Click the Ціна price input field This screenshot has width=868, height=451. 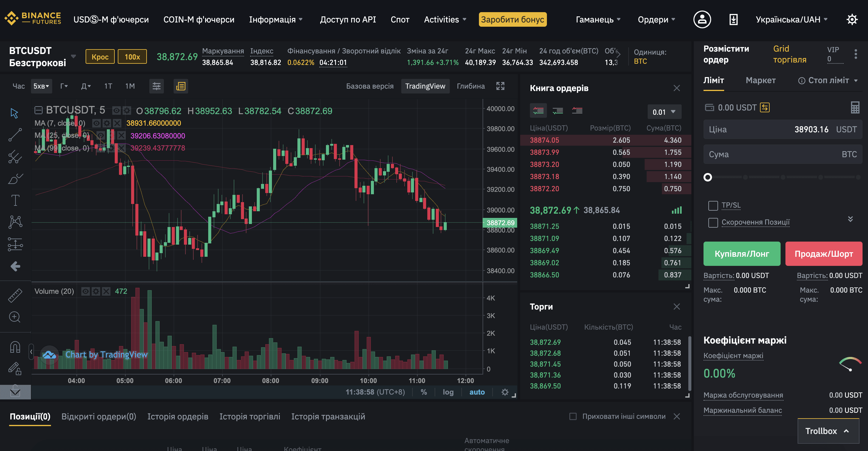coord(783,129)
